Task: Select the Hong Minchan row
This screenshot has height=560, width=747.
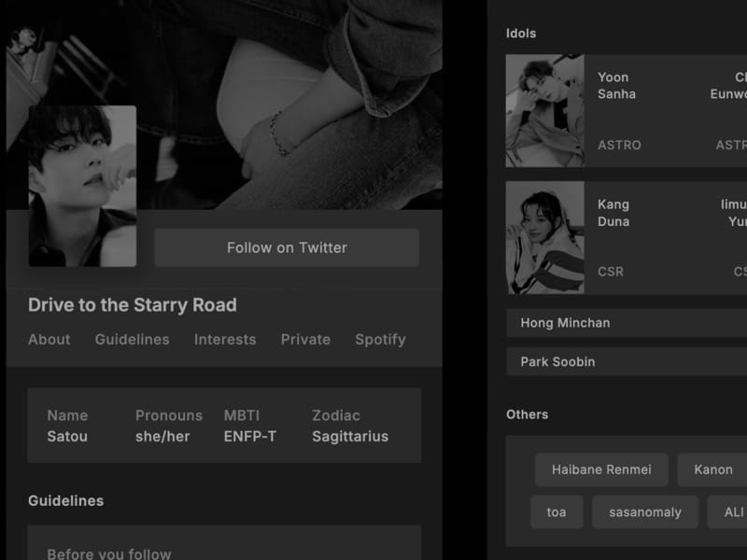Action: [627, 323]
